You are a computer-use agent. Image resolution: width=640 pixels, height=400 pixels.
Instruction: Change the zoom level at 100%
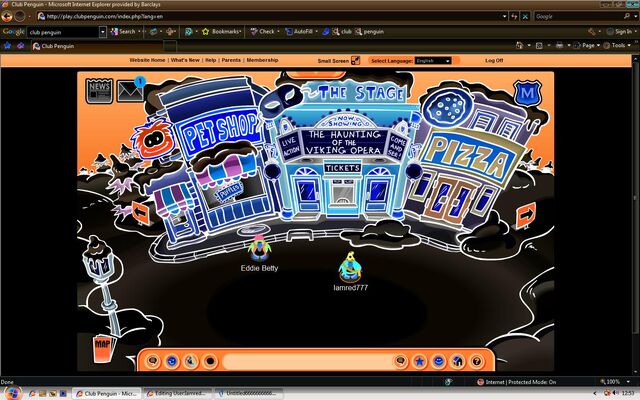pos(613,382)
